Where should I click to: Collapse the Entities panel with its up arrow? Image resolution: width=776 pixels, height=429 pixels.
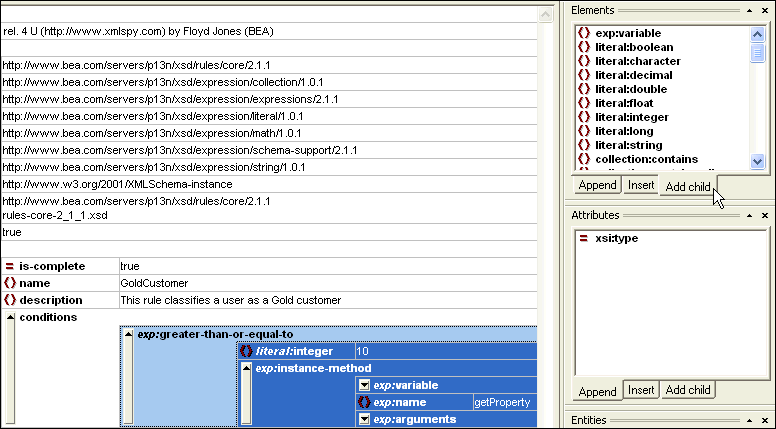coord(749,420)
